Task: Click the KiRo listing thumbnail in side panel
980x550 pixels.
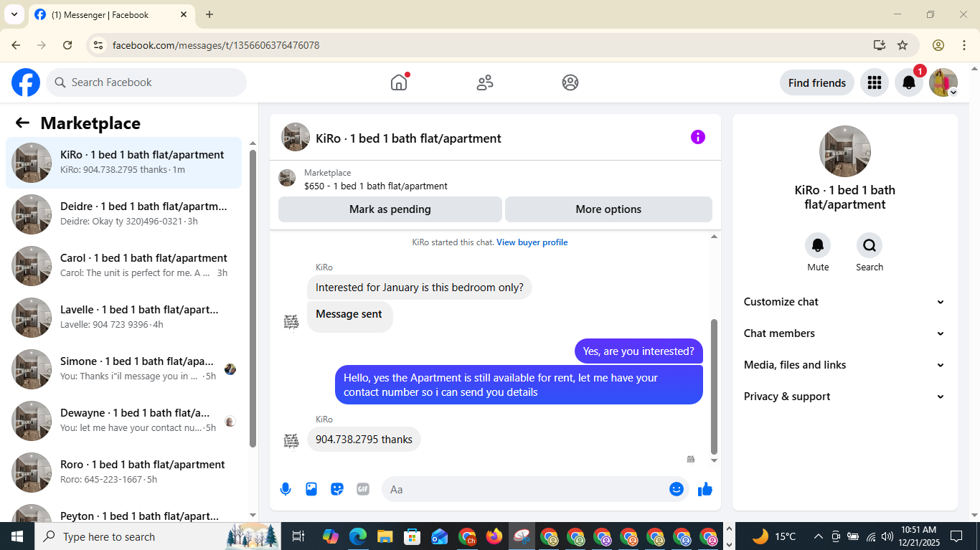Action: click(845, 151)
